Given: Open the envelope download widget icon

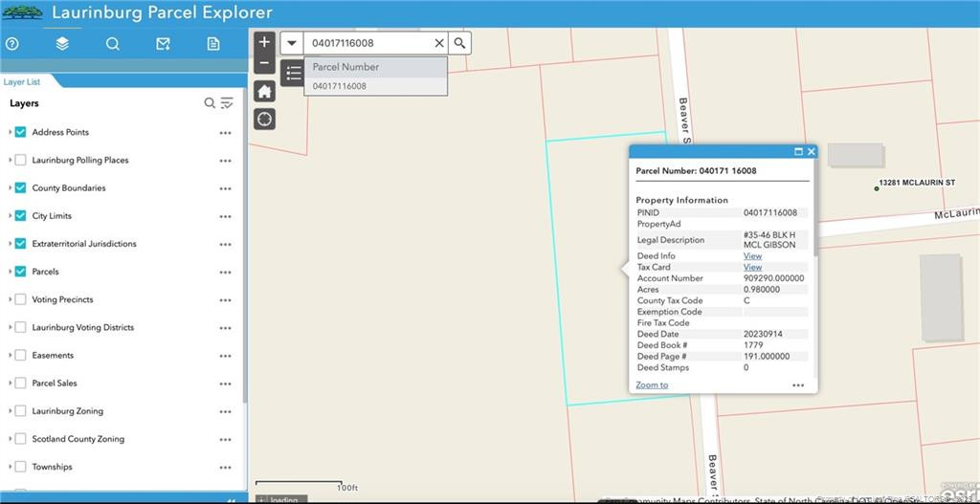Looking at the screenshot, I should [x=163, y=44].
